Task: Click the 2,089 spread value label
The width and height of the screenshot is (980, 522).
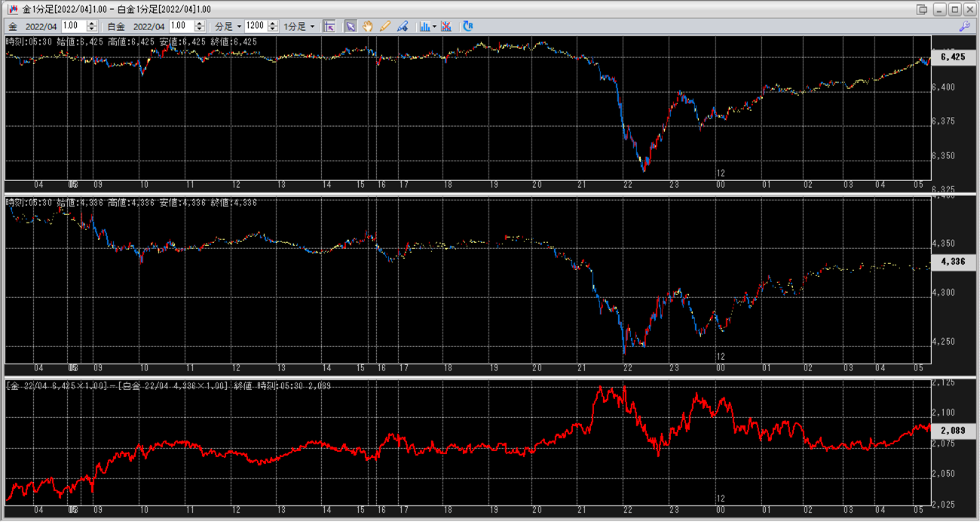Action: 954,429
